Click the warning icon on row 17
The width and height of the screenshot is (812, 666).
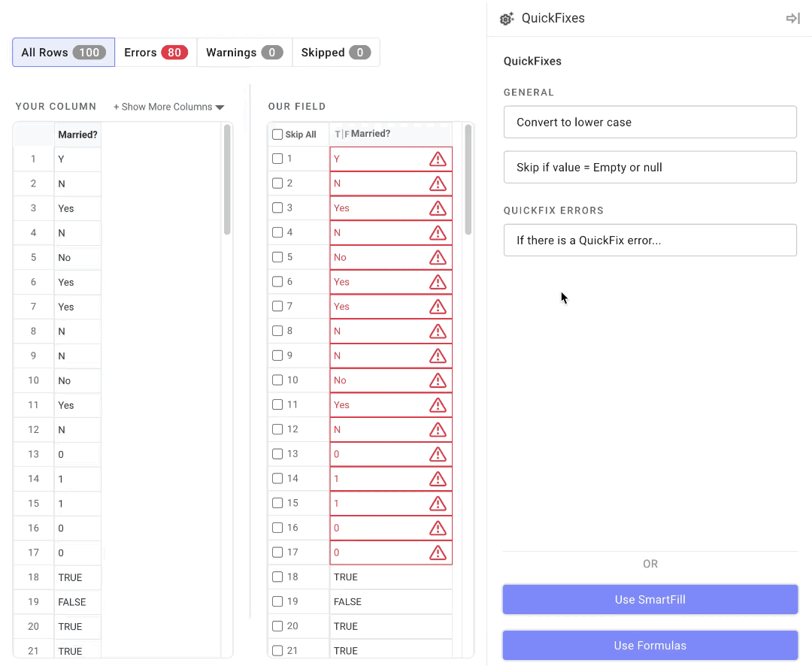pyautogui.click(x=438, y=552)
